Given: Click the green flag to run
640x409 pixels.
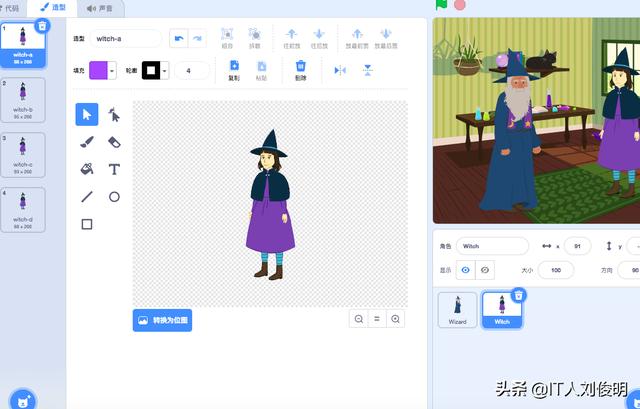Looking at the screenshot, I should click(x=440, y=5).
